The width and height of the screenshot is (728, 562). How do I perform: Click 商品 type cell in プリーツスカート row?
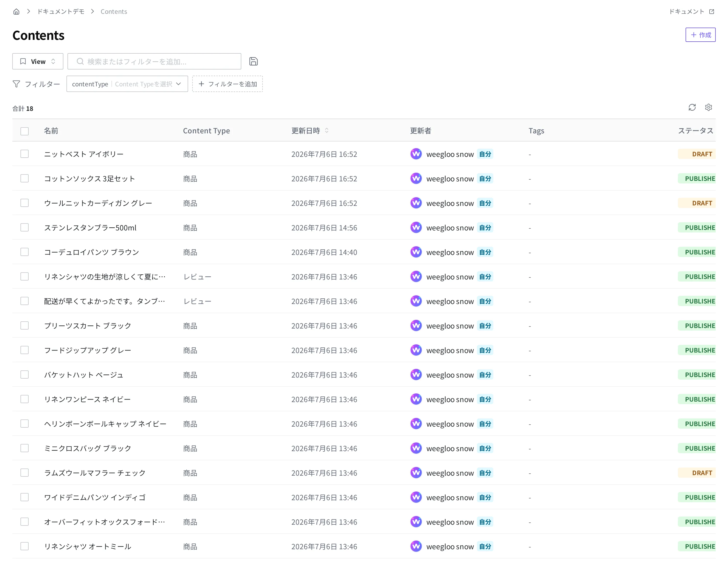190,326
